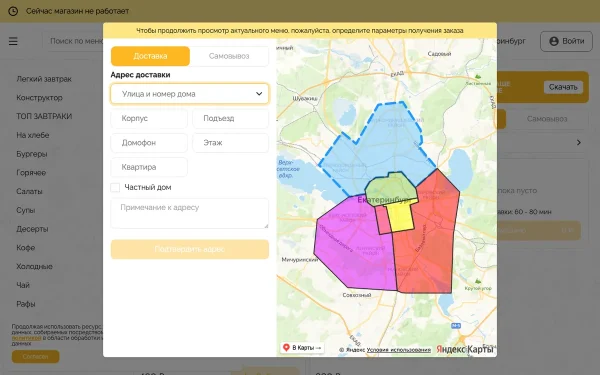Open the Условия использования link
The width and height of the screenshot is (600, 375).
coord(398,350)
